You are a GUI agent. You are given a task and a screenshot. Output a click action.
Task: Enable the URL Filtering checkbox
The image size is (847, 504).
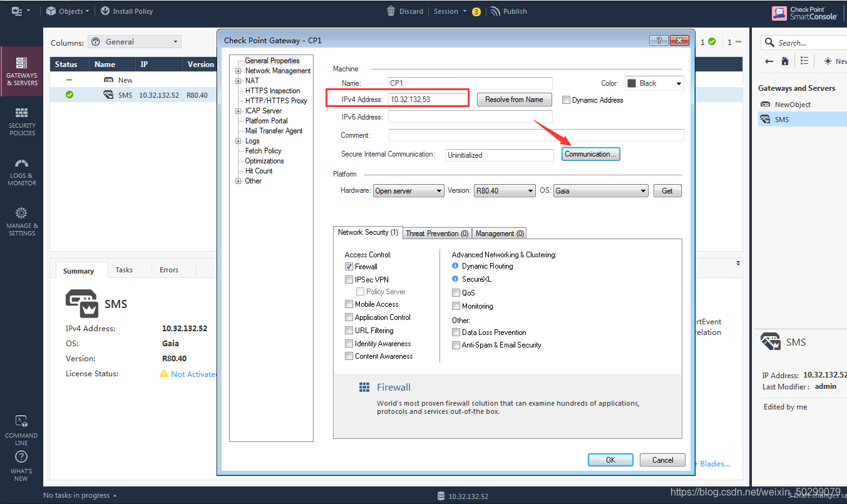349,331
